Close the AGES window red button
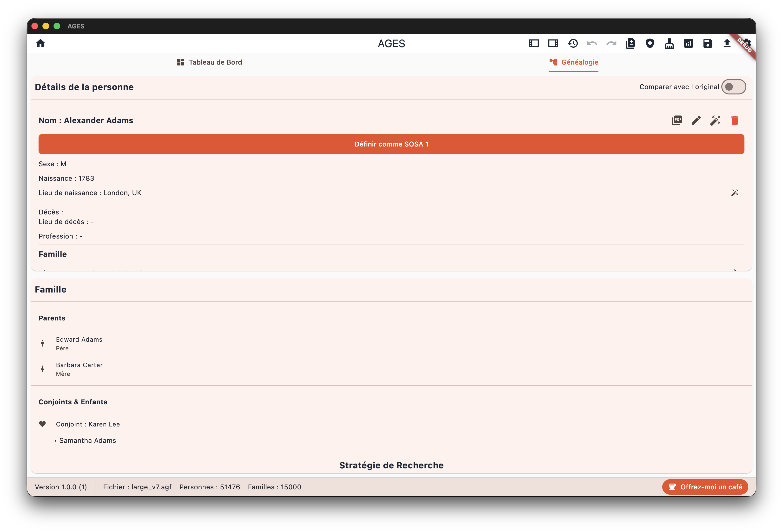Screen dimensions: 783x532 pyautogui.click(x=35, y=26)
